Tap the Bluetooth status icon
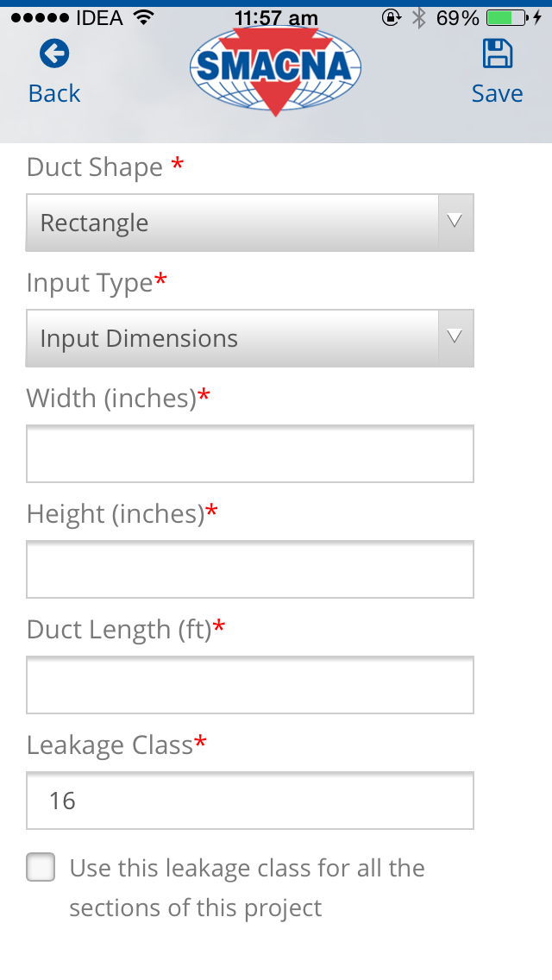552x980 pixels. pyautogui.click(x=419, y=18)
